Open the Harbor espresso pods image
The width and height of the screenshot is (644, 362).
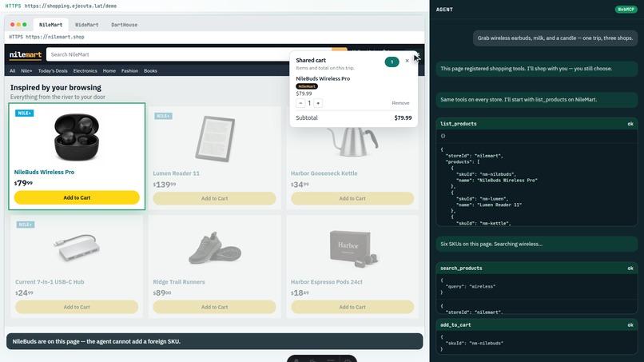point(353,249)
